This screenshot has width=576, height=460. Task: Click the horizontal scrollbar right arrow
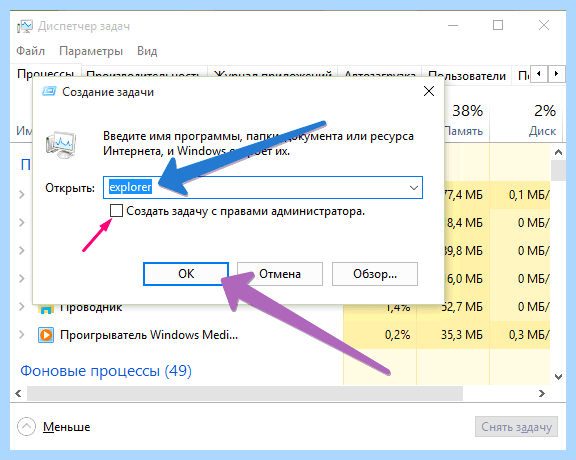542,393
